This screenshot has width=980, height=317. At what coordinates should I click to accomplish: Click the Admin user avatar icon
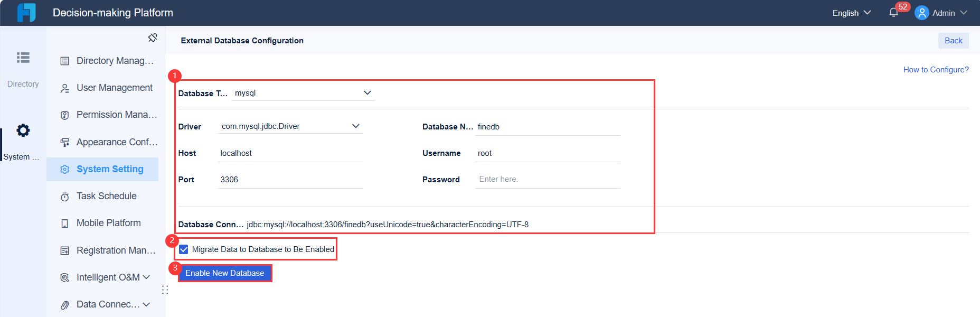921,13
